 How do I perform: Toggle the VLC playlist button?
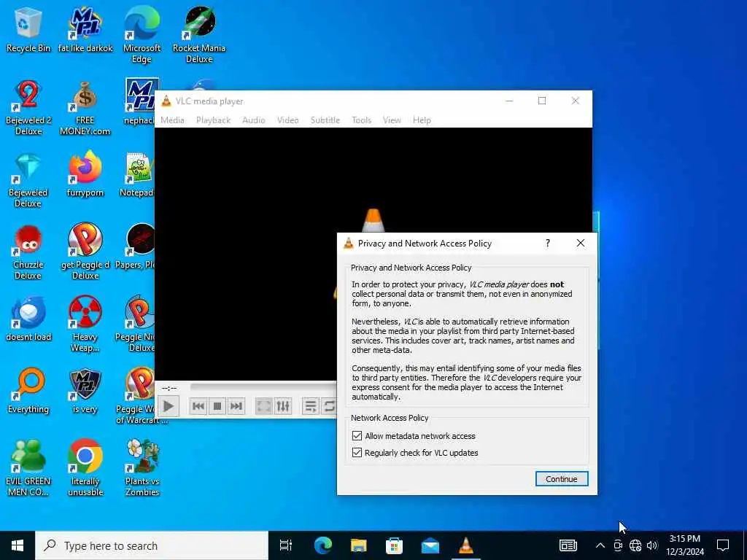point(311,406)
